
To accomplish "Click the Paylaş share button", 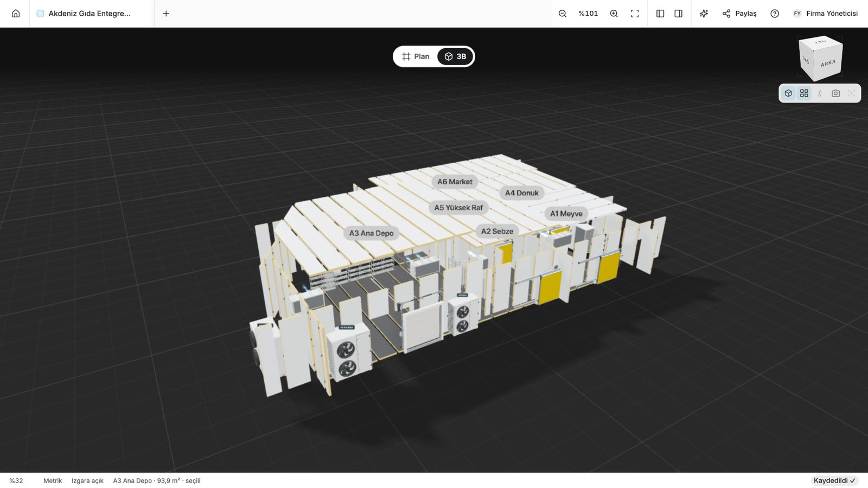I will pyautogui.click(x=739, y=14).
